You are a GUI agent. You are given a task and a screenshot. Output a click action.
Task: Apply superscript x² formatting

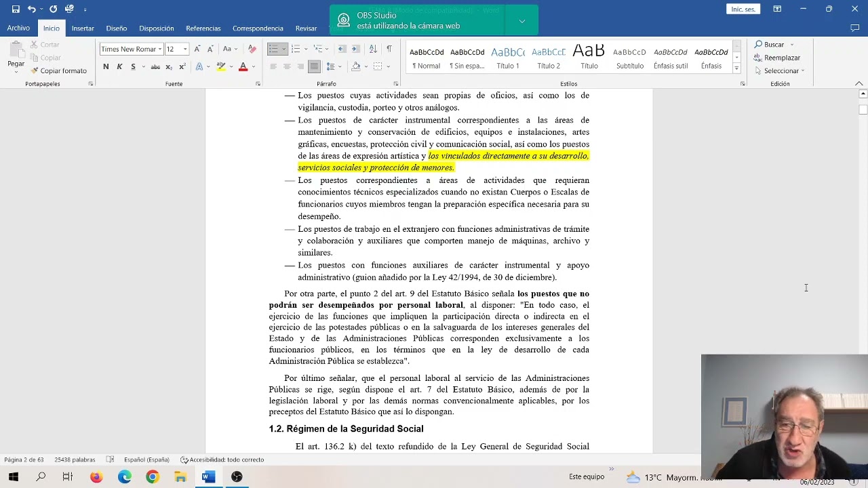pos(182,66)
